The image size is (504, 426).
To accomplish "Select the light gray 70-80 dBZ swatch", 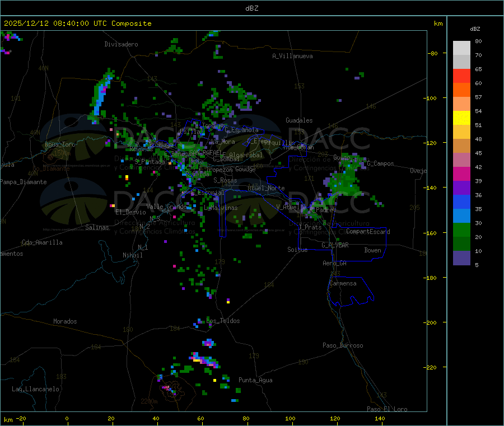I will 461,48.
